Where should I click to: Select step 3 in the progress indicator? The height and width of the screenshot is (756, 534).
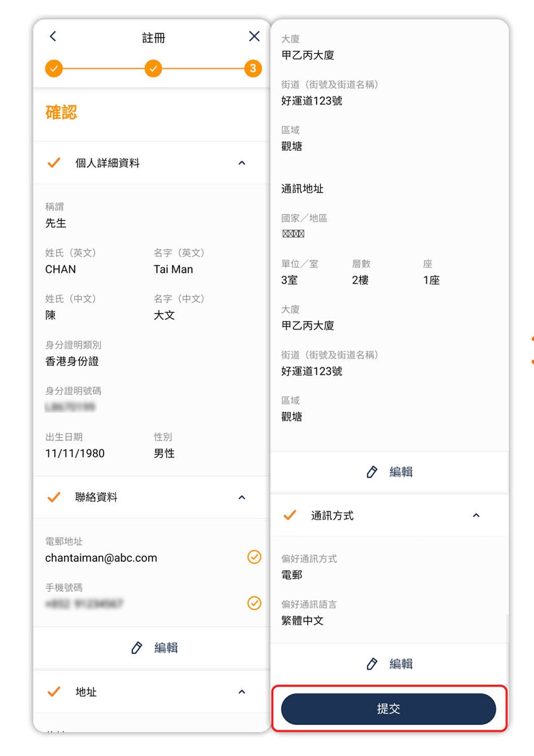click(x=253, y=69)
